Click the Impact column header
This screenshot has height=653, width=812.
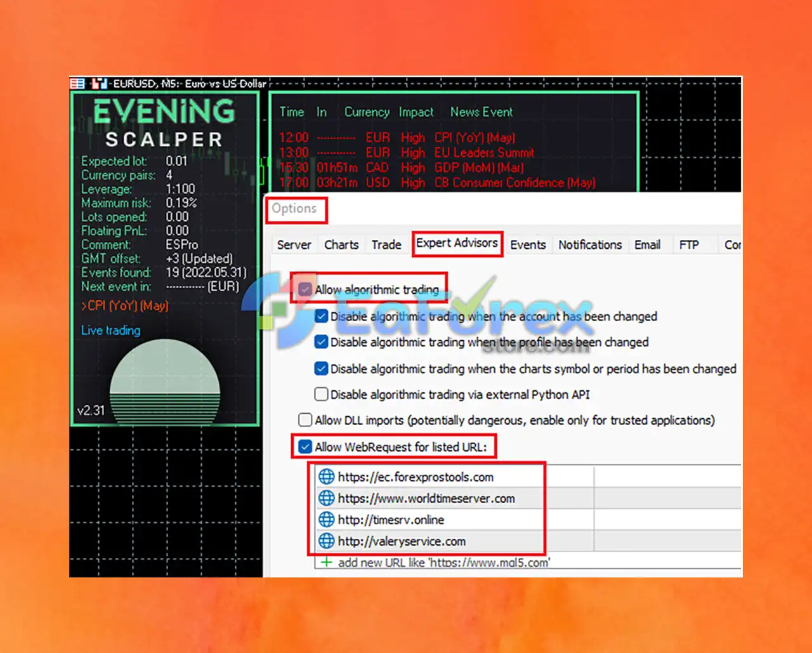point(416,112)
